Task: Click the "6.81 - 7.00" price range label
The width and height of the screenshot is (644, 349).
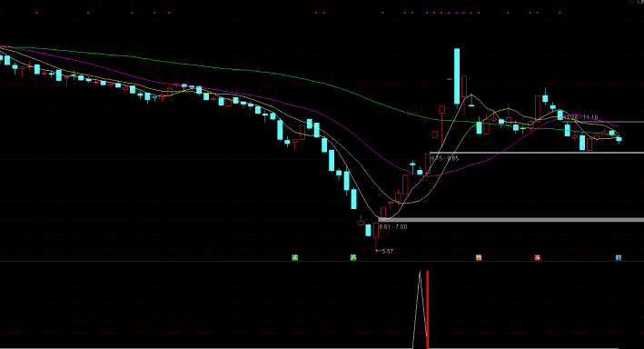Action: pyautogui.click(x=393, y=227)
